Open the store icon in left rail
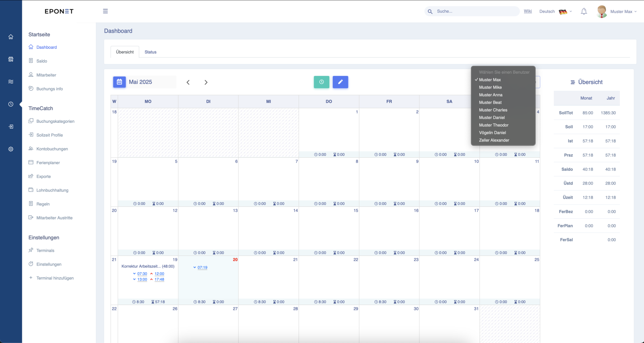The image size is (644, 343). [x=11, y=59]
